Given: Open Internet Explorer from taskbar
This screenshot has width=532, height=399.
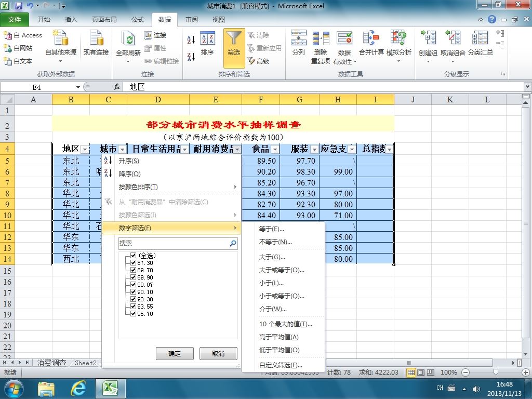Looking at the screenshot, I should (78, 388).
